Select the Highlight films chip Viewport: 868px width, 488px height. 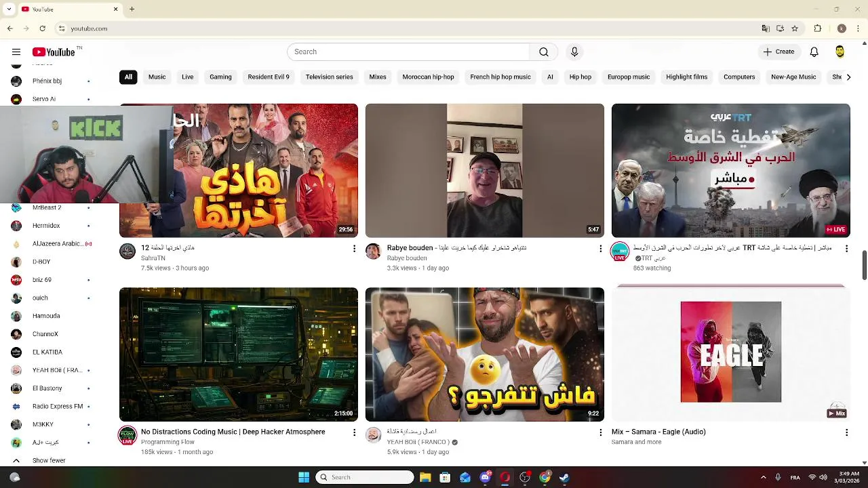pos(686,77)
